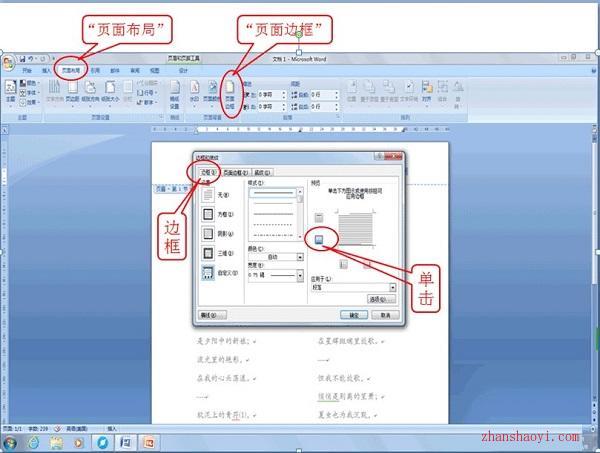Pick the dotted line border style
Screen dimensions: 600x453
(x=273, y=225)
